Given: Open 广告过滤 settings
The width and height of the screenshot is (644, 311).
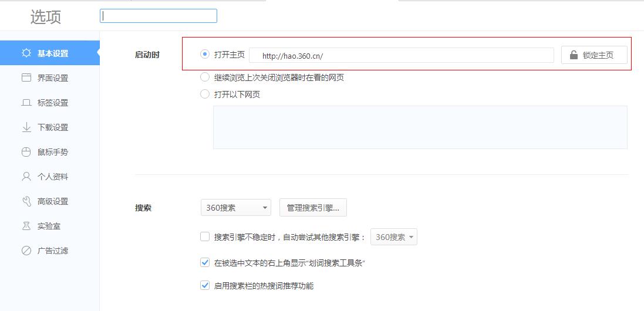Looking at the screenshot, I should point(50,251).
